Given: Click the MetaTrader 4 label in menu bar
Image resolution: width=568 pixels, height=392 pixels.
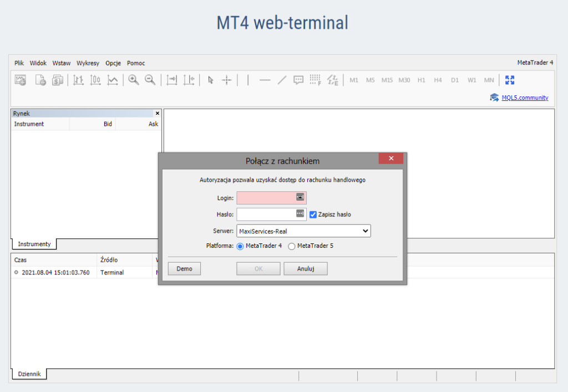Looking at the screenshot, I should click(x=535, y=63).
